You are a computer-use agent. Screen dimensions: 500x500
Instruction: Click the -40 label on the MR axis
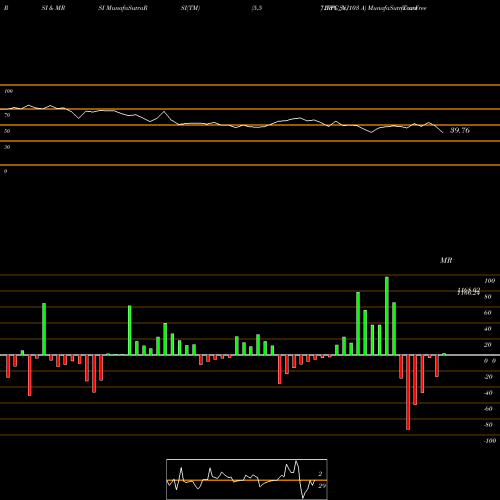488,393
